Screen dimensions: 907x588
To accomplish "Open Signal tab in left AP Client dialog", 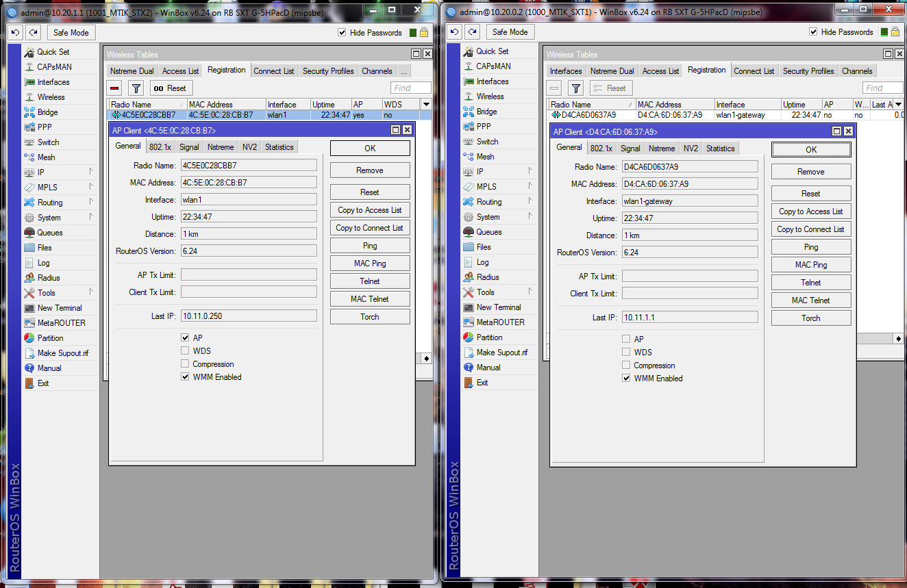I will [189, 147].
